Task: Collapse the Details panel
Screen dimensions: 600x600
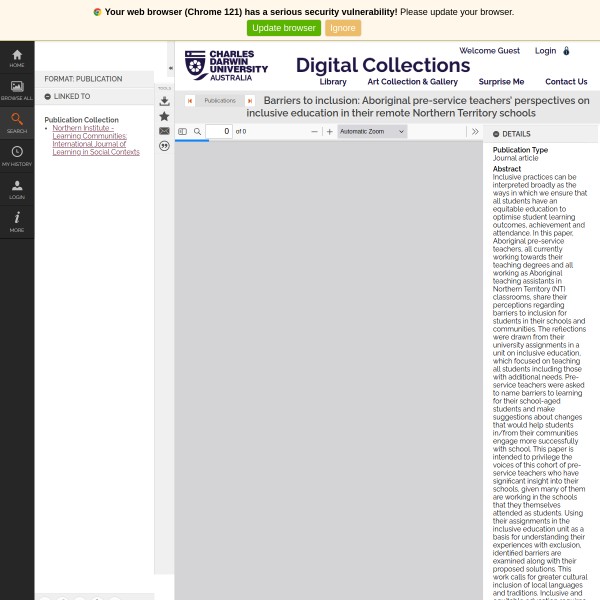Action: tap(496, 134)
